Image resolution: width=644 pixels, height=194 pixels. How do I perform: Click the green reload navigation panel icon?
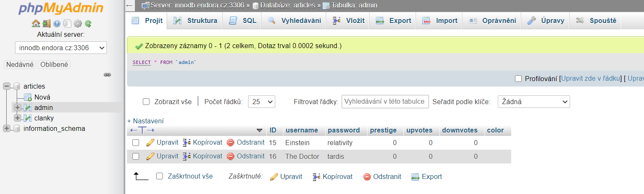click(x=88, y=23)
